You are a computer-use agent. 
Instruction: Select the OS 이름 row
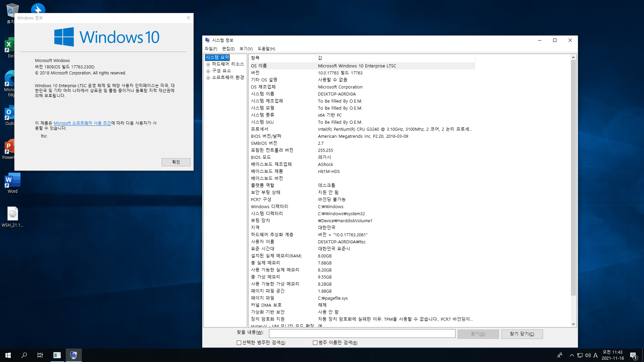tap(362, 66)
